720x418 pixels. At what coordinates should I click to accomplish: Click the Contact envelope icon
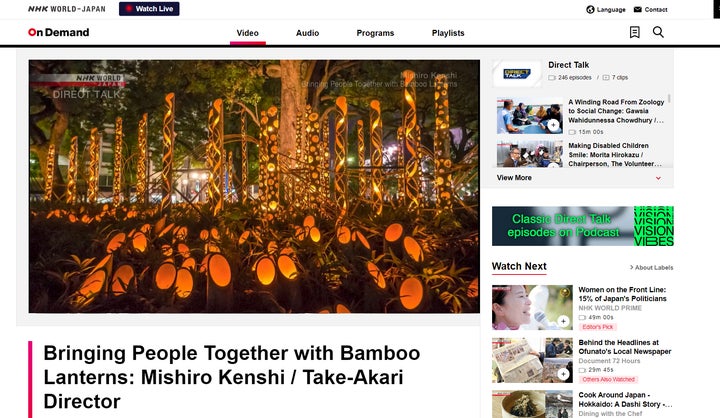(638, 10)
